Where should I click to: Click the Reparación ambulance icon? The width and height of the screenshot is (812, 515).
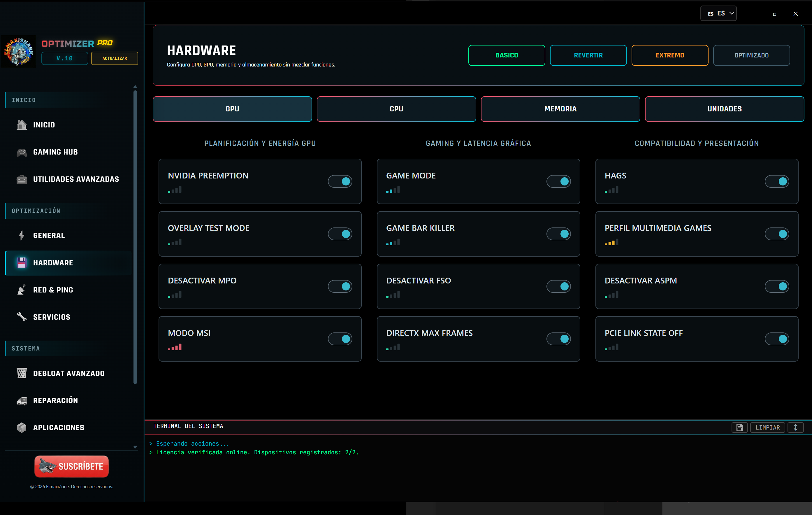(x=22, y=401)
